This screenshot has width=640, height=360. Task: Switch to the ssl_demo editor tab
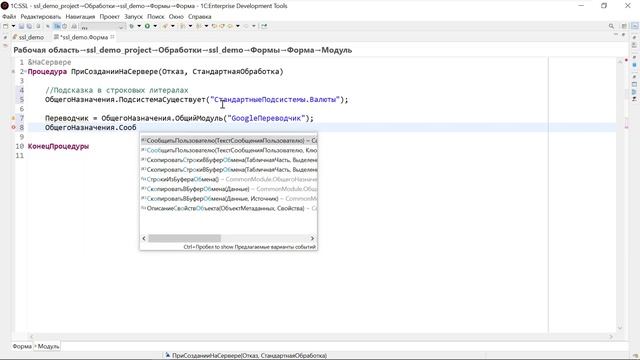point(28,37)
